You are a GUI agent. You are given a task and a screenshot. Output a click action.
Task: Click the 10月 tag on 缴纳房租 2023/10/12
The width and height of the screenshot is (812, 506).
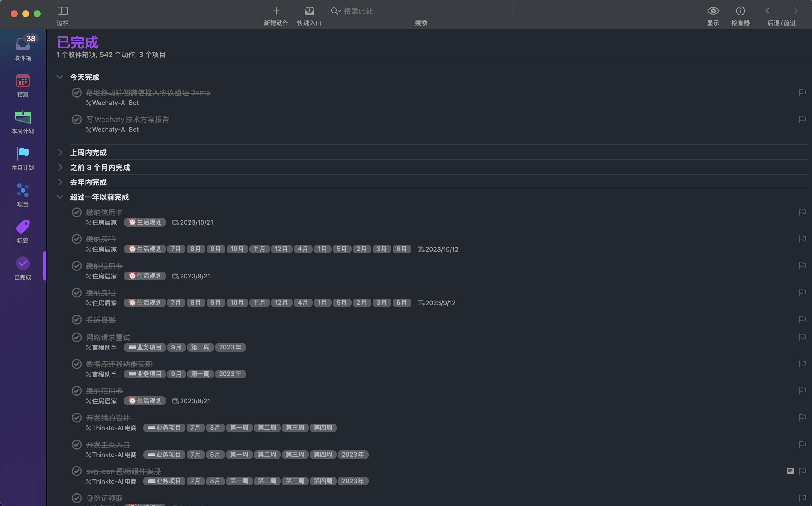pyautogui.click(x=237, y=249)
